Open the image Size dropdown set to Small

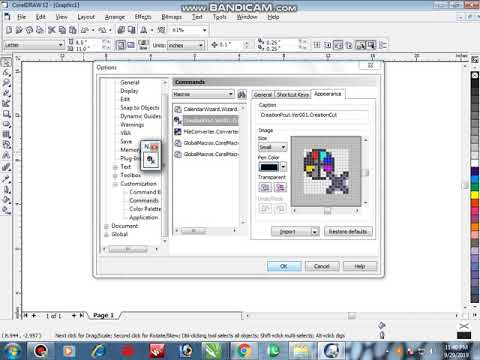[272, 147]
